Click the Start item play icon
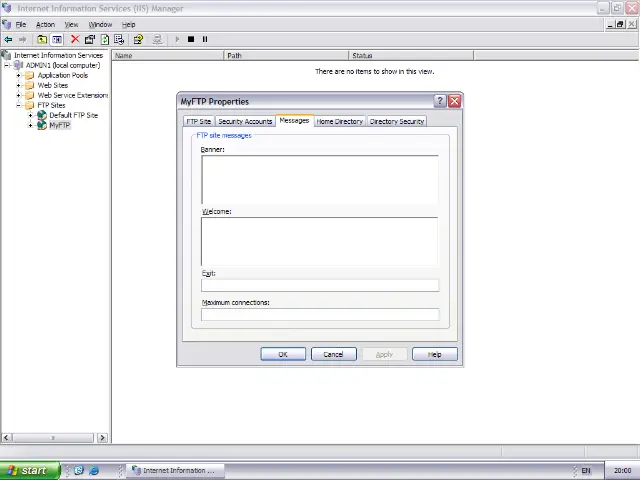This screenshot has width=640, height=480. [x=177, y=39]
